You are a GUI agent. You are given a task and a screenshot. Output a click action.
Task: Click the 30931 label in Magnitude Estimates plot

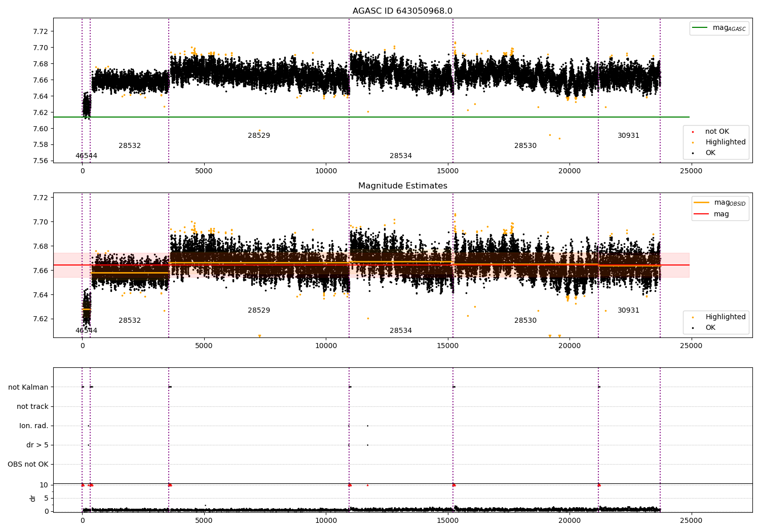[628, 311]
